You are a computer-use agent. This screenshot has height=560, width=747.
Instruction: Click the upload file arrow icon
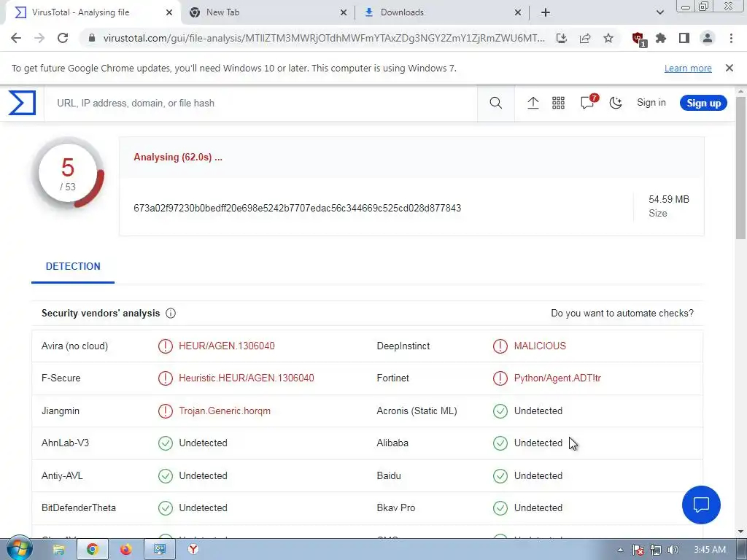point(533,103)
